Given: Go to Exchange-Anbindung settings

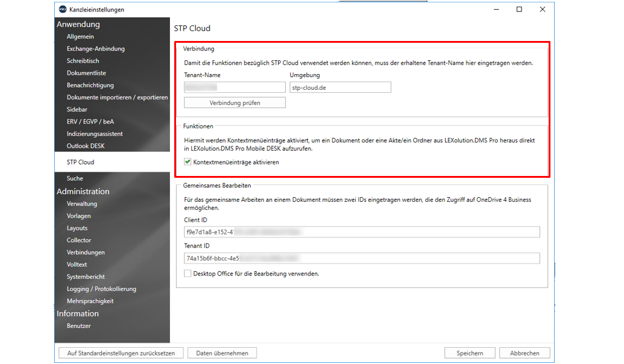Looking at the screenshot, I should (95, 49).
